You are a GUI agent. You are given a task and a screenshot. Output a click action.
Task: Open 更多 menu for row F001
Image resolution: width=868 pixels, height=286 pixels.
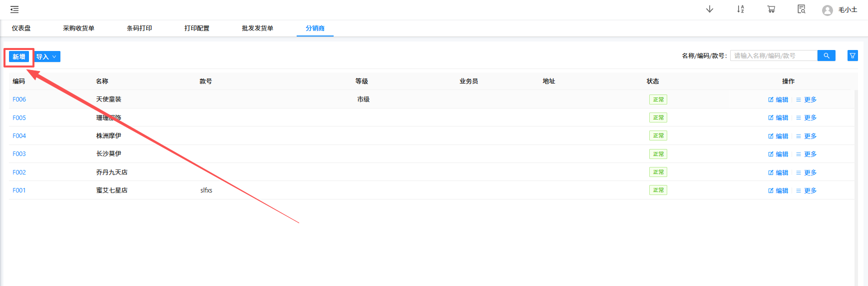tap(807, 190)
